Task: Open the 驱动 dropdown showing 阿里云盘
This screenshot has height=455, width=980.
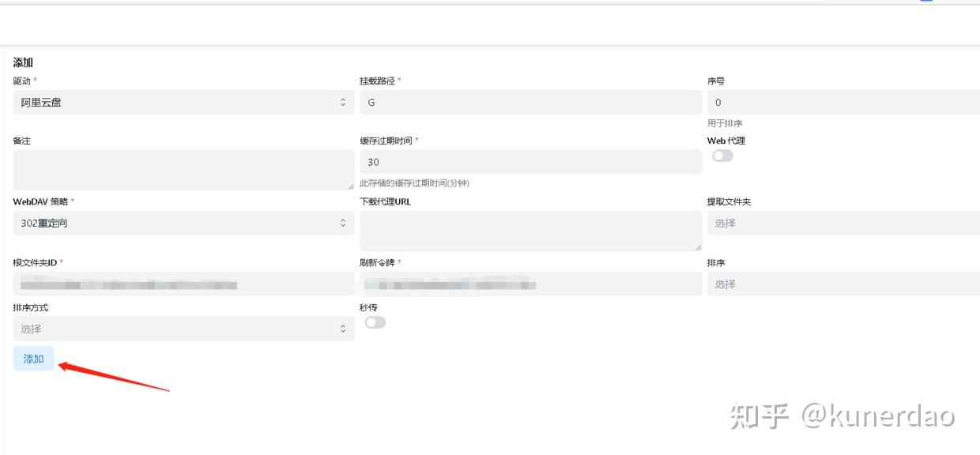Action: pos(183,102)
